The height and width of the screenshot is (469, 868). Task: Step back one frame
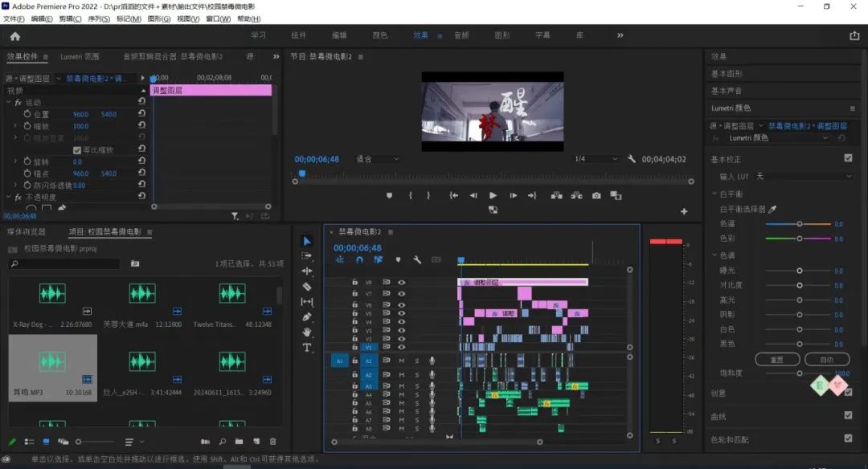(x=473, y=195)
